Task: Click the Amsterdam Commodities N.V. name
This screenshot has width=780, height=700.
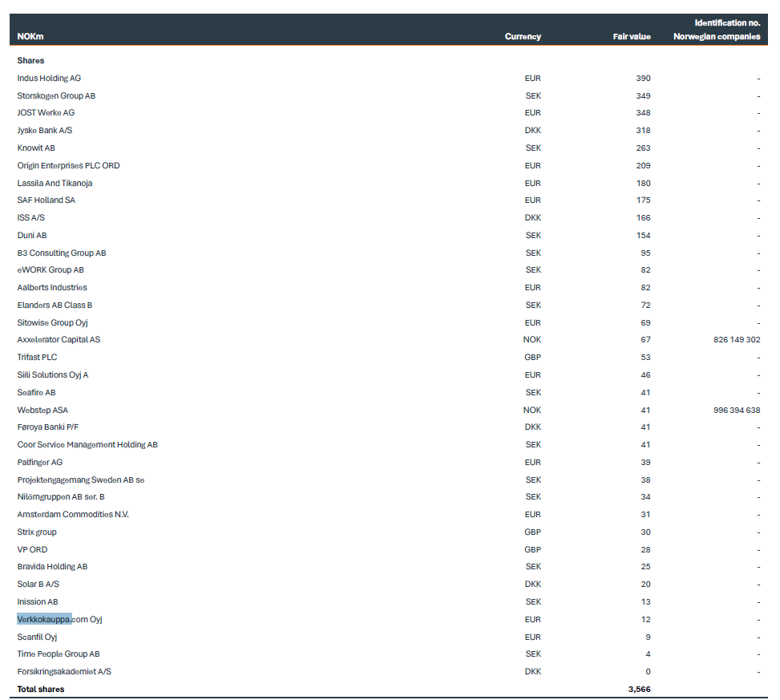Action: click(73, 515)
